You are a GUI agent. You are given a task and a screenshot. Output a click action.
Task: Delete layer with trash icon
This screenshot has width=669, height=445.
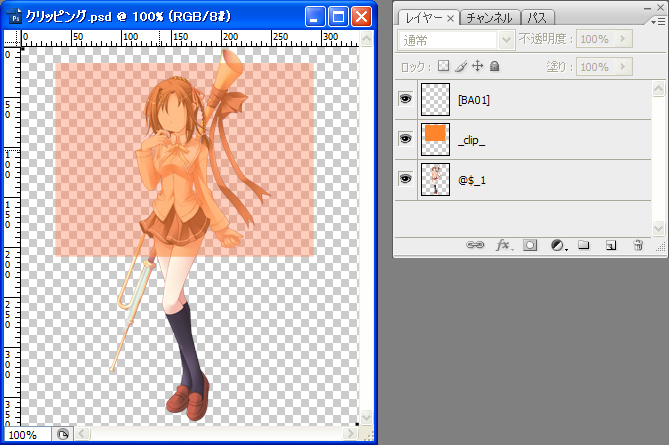638,245
